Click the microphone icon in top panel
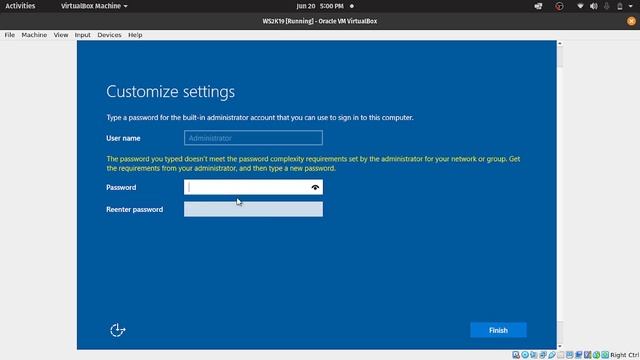Viewport: 640px width, 360px height. pos(607,6)
